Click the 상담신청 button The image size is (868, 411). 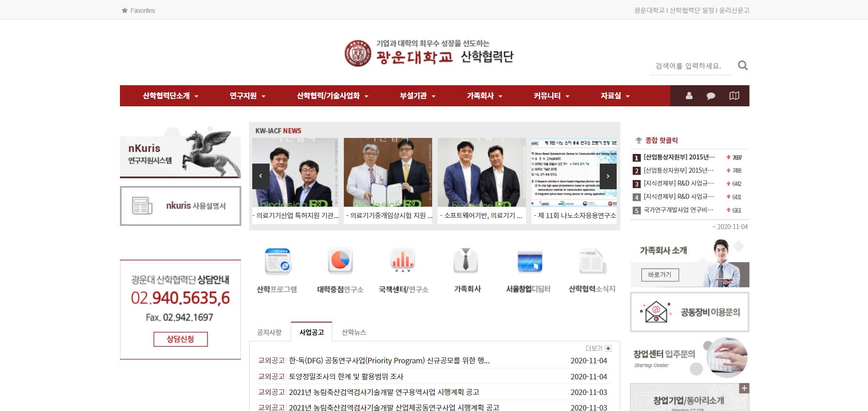180,339
